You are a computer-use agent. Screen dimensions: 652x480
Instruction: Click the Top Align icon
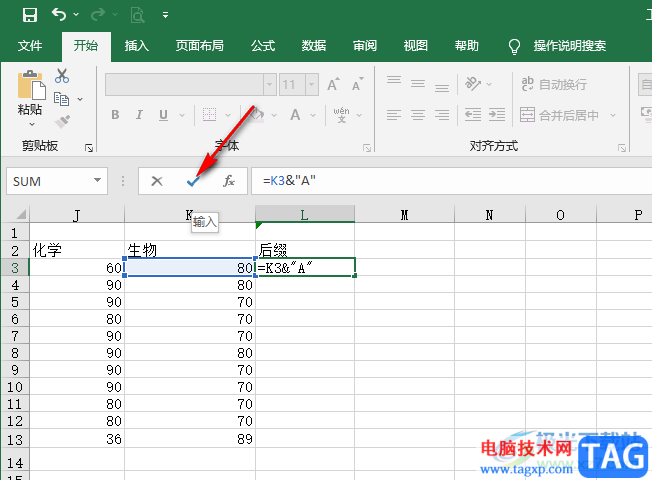(x=394, y=81)
